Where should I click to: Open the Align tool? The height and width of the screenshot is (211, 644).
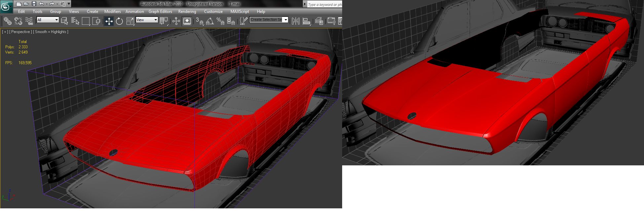click(306, 21)
